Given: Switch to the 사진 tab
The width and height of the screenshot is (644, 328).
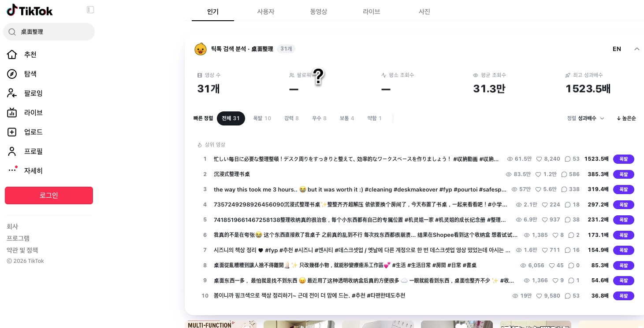Looking at the screenshot, I should point(424,12).
